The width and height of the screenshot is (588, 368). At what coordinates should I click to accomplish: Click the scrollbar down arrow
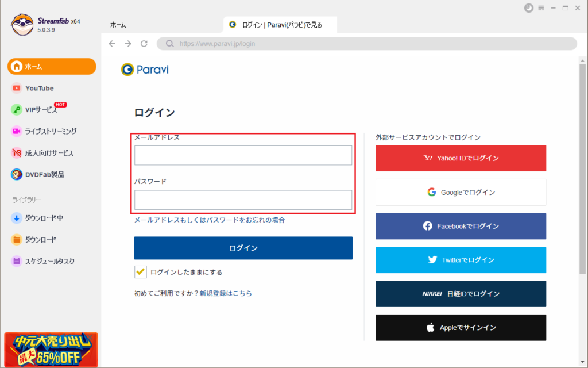pos(582,362)
